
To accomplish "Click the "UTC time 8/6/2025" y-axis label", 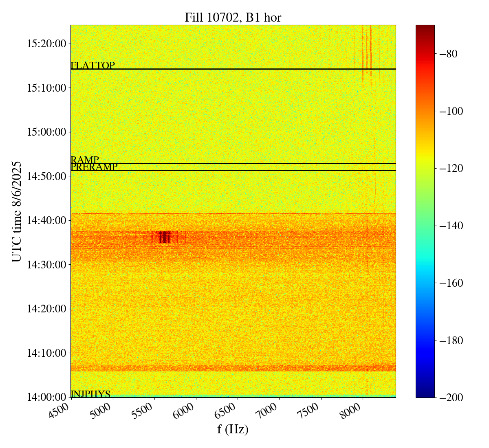I will coord(17,211).
